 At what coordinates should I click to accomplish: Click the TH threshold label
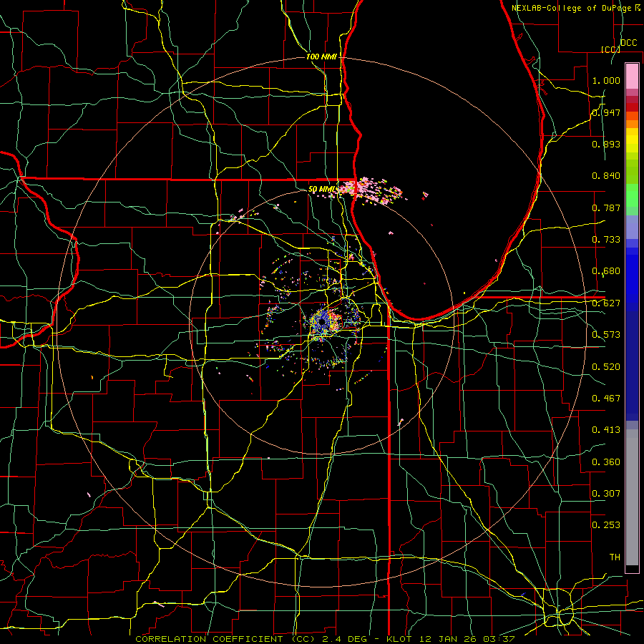(x=615, y=557)
